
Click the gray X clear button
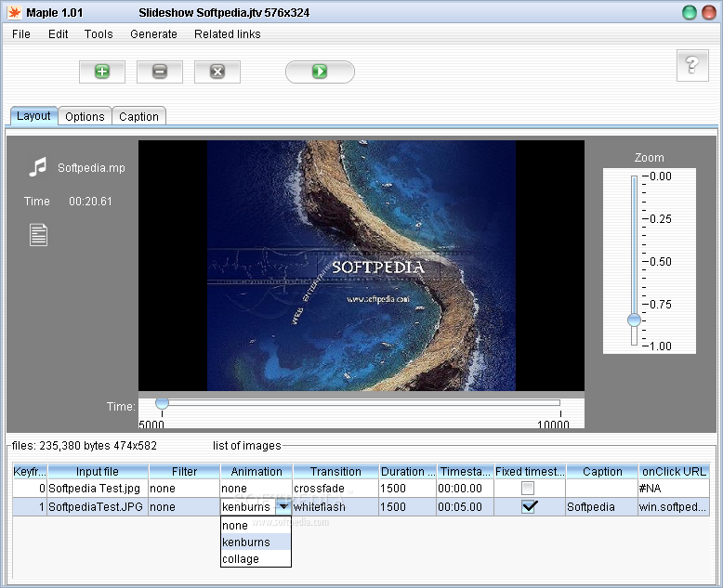[x=217, y=72]
